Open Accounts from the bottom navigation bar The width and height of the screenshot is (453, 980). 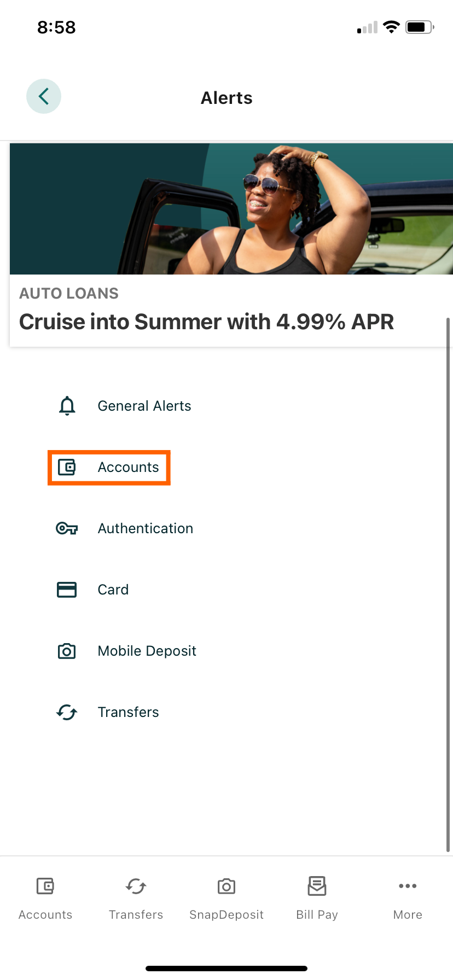[x=45, y=896]
